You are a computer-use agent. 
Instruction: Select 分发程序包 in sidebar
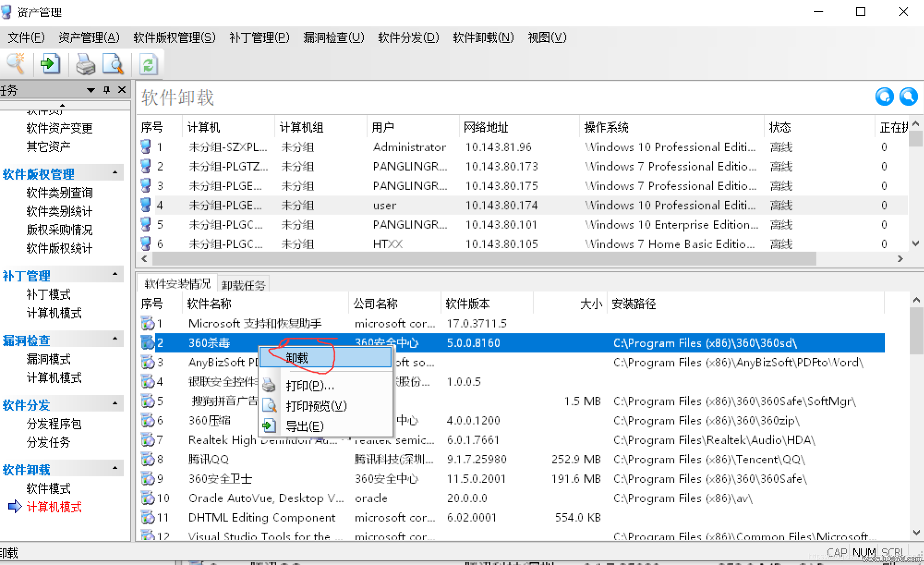click(x=54, y=424)
